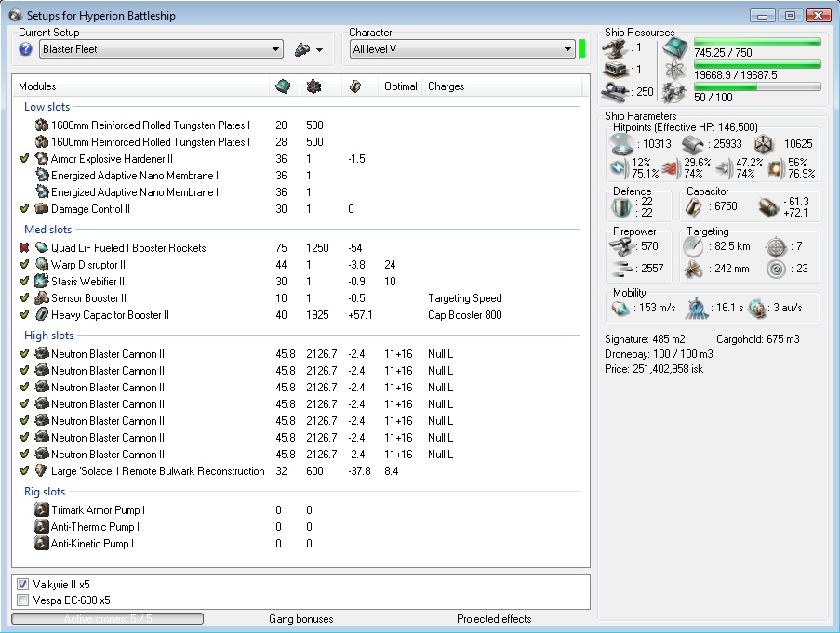The image size is (840, 633).
Task: Click the blue help question mark icon
Action: [x=25, y=49]
